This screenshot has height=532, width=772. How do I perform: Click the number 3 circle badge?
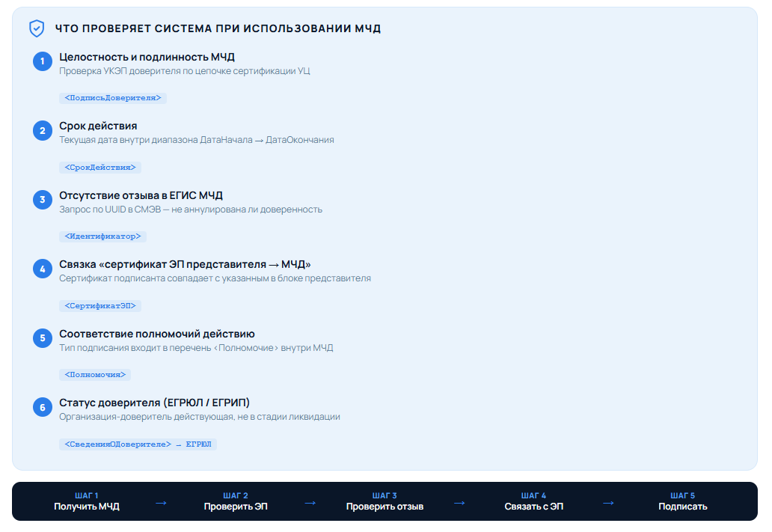coord(43,200)
